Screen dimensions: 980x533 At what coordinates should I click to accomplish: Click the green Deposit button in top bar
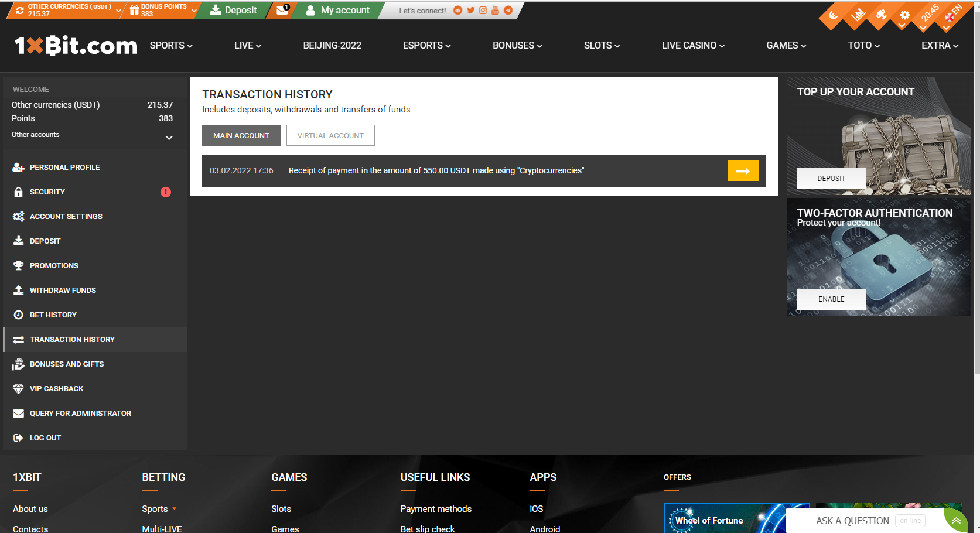(233, 11)
